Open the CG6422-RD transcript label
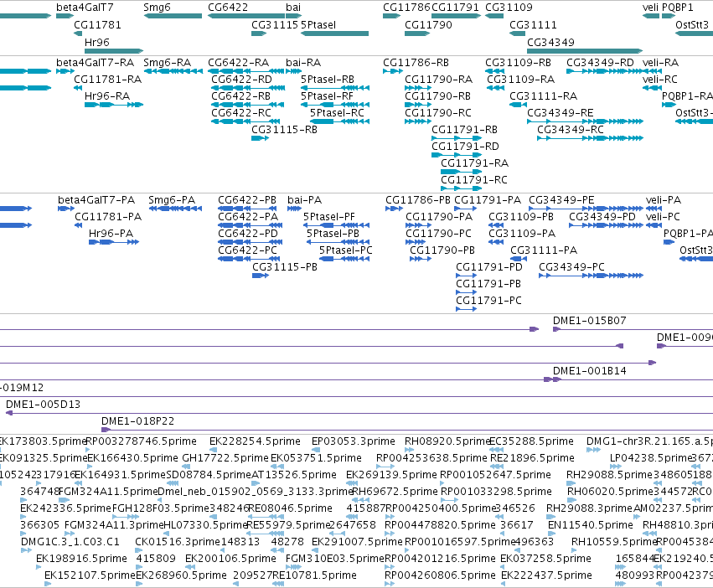The image size is (713, 588). click(241, 80)
